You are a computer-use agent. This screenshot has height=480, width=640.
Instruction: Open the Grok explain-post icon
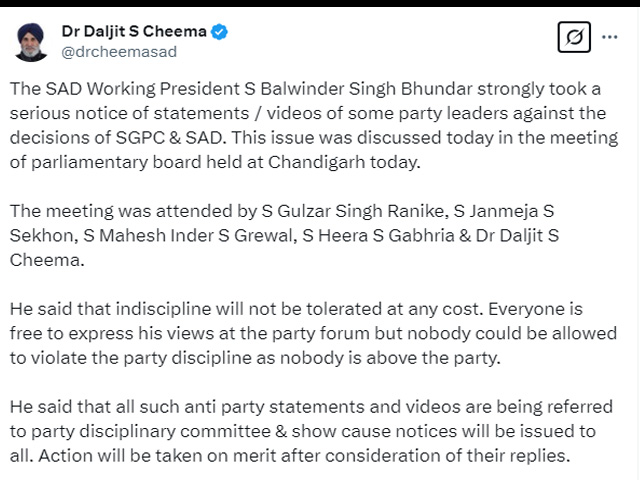[574, 37]
